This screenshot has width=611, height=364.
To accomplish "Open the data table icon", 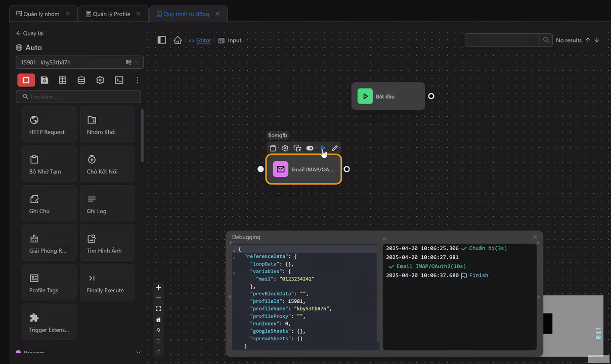I will [x=63, y=80].
